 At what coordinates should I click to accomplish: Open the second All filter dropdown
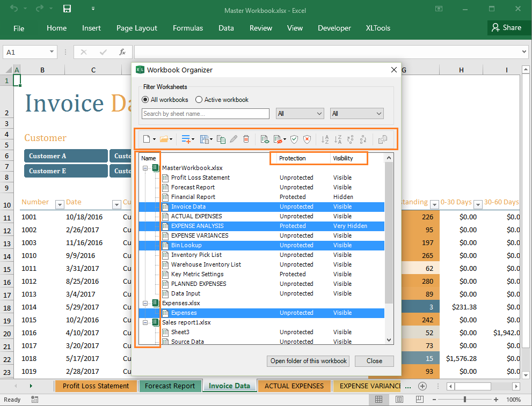(356, 113)
